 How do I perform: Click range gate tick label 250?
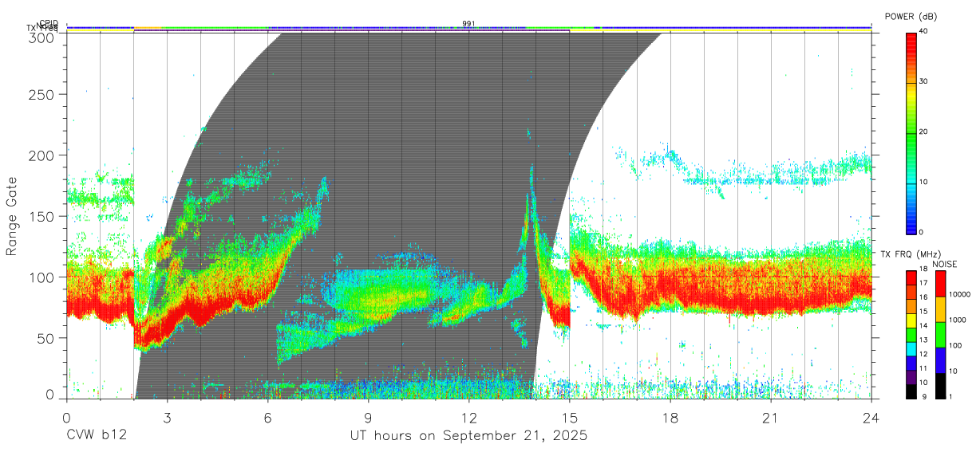(x=43, y=95)
